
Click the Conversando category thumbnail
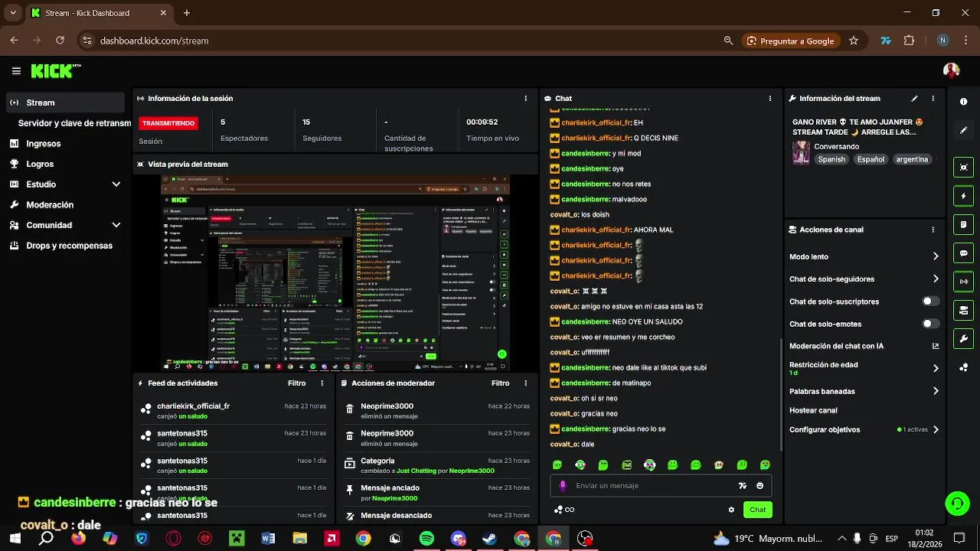click(x=801, y=152)
